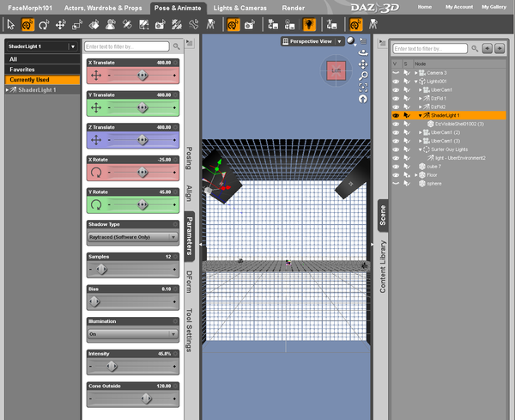Select the Node Selection arrow tool

click(11, 25)
